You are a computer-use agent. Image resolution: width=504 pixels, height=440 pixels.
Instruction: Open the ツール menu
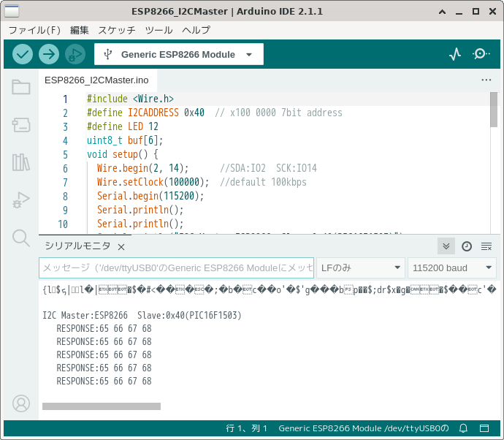pos(159,30)
